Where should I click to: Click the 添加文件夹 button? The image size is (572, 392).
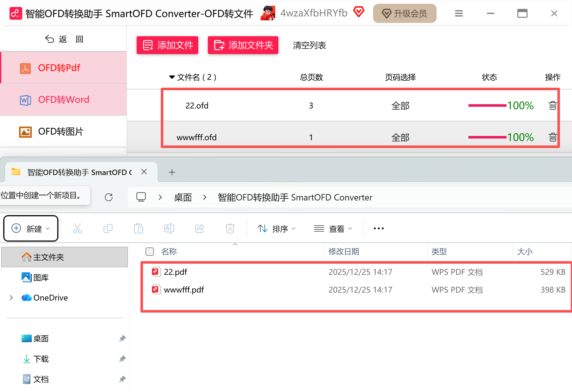click(243, 45)
